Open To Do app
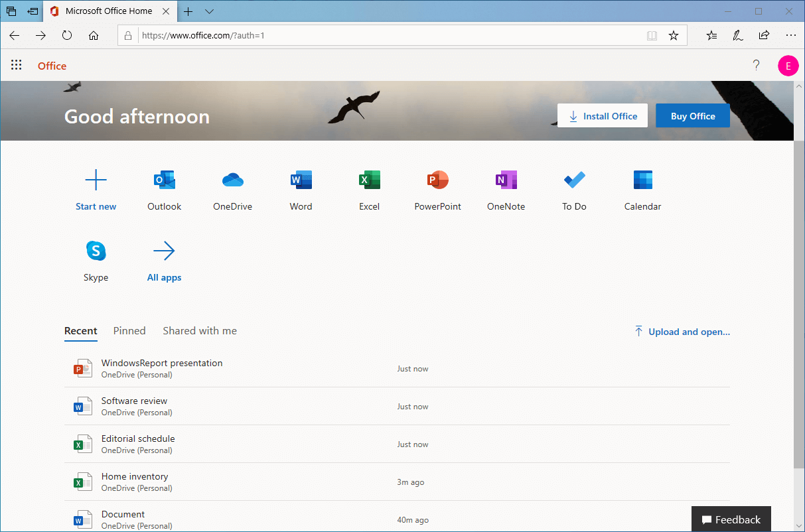Image resolution: width=805 pixels, height=532 pixels. (x=574, y=190)
